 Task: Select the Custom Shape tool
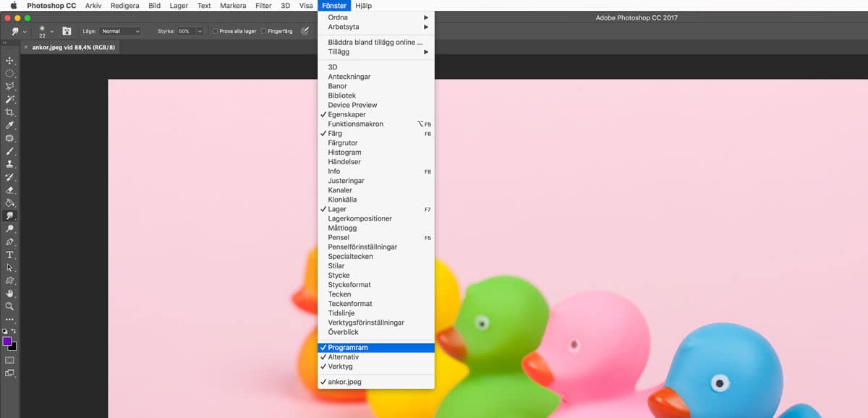tap(10, 281)
